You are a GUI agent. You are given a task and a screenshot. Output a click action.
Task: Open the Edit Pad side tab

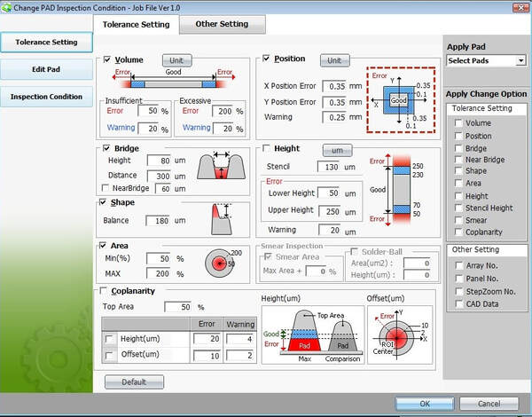46,68
